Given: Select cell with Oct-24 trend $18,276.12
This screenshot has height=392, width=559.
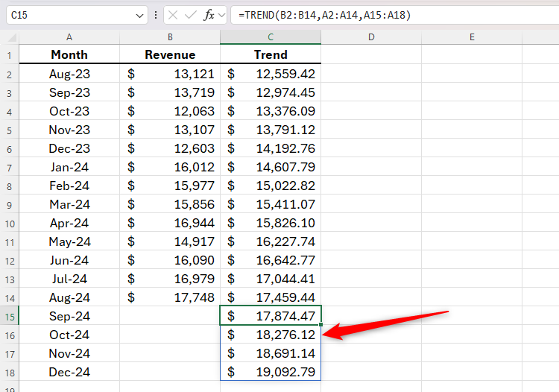Looking at the screenshot, I should [x=271, y=335].
